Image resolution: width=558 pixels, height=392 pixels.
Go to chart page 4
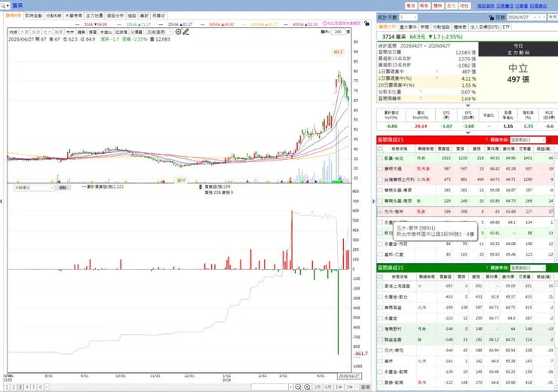pos(27,387)
